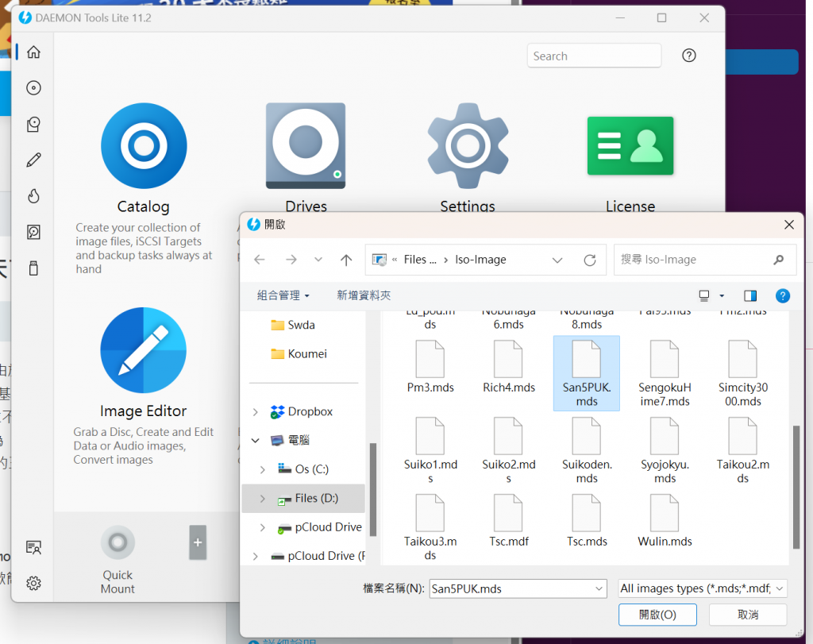The width and height of the screenshot is (813, 644).
Task: Open the view options dropdown arrow
Action: 722,296
